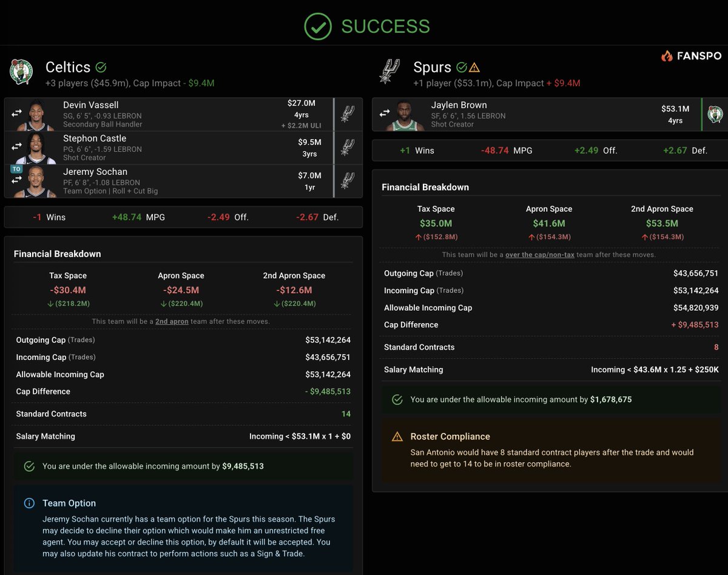This screenshot has width=728, height=575.
Task: Click Celtics Apron Space value -$24.5M
Action: (x=181, y=290)
